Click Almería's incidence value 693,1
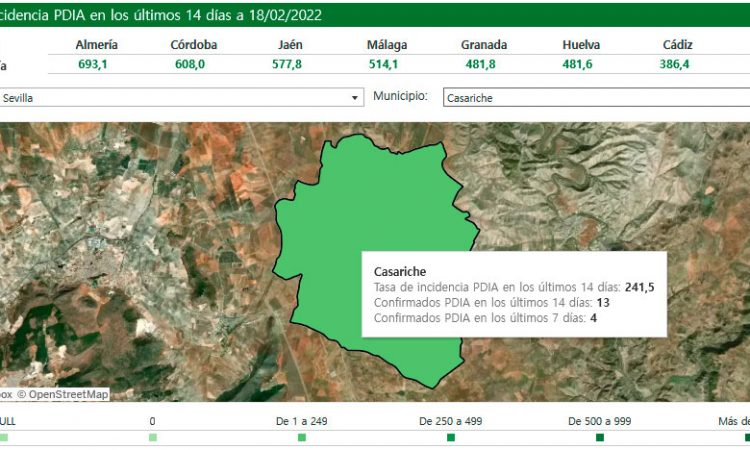750x450 pixels. pyautogui.click(x=97, y=64)
